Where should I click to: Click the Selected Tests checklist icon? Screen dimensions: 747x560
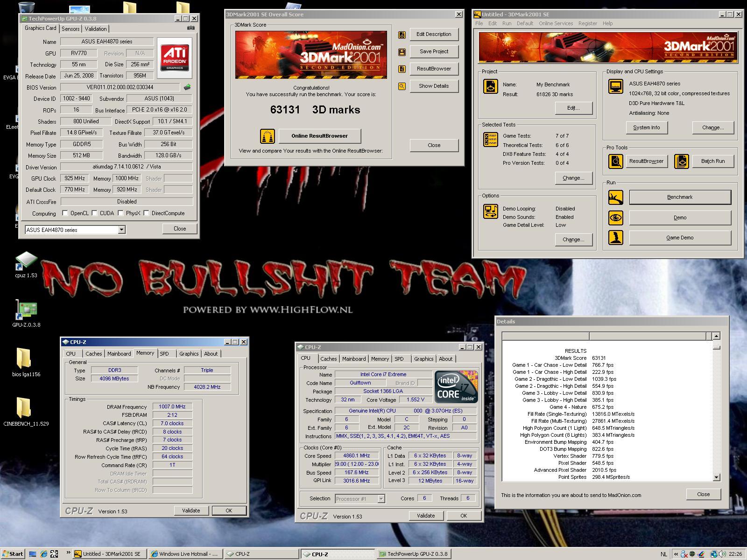pyautogui.click(x=490, y=140)
